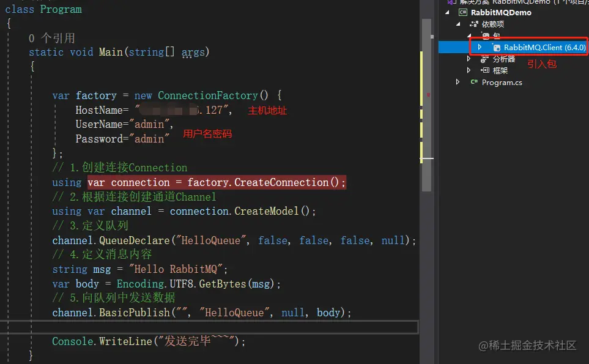Screen dimensions: 589x364
Task: Click the C# file icon of Program.cs
Action: pyautogui.click(x=474, y=82)
